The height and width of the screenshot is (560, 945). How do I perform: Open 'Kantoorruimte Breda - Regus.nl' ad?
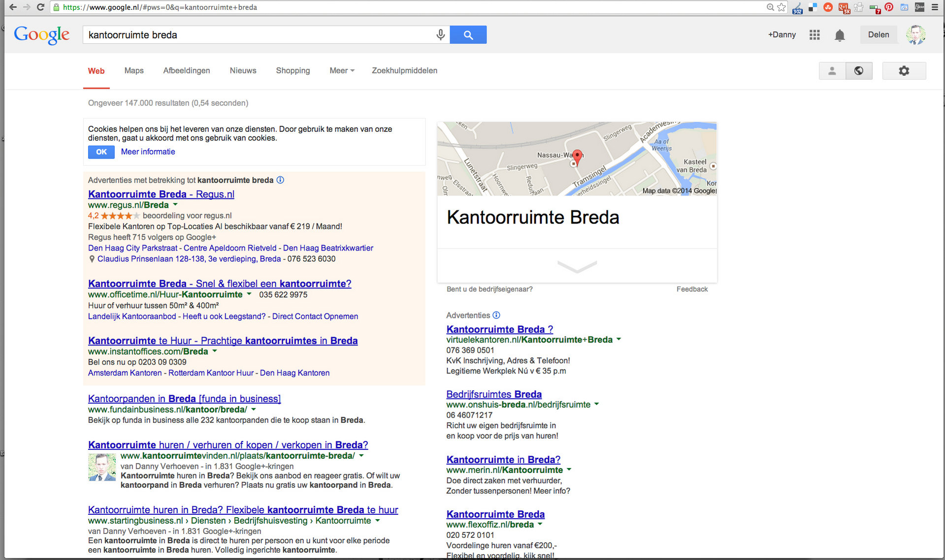[x=161, y=194]
